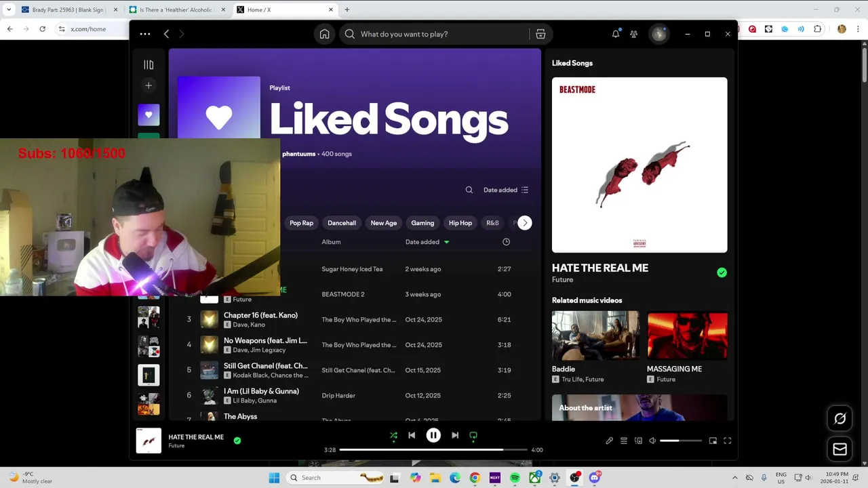Viewport: 868px width, 488px height.
Task: Toggle lyrics microphone icon
Action: 609,441
